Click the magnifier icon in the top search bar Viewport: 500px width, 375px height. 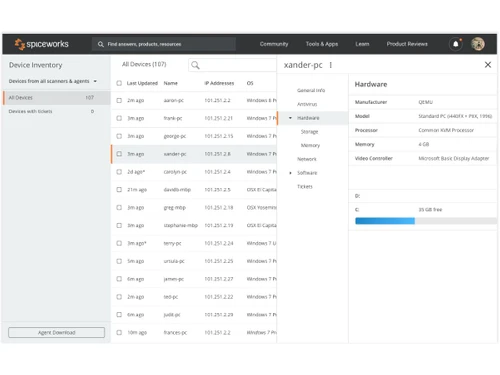[x=101, y=44]
